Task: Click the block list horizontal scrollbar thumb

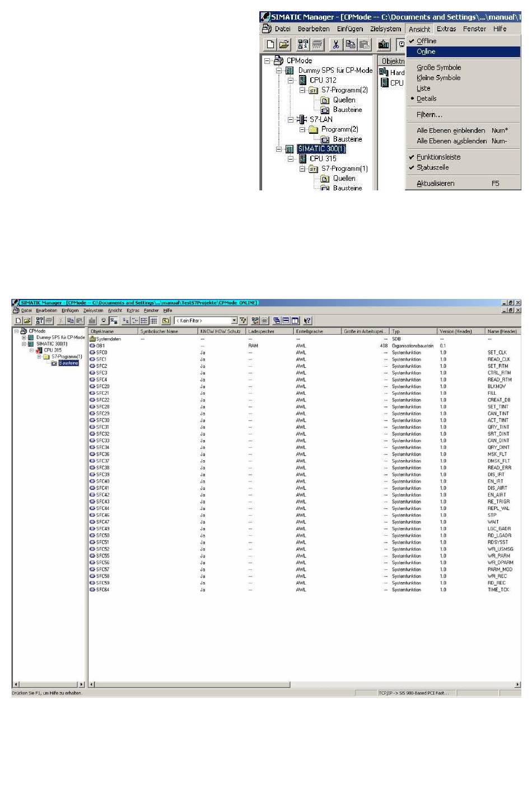Action: click(x=192, y=684)
